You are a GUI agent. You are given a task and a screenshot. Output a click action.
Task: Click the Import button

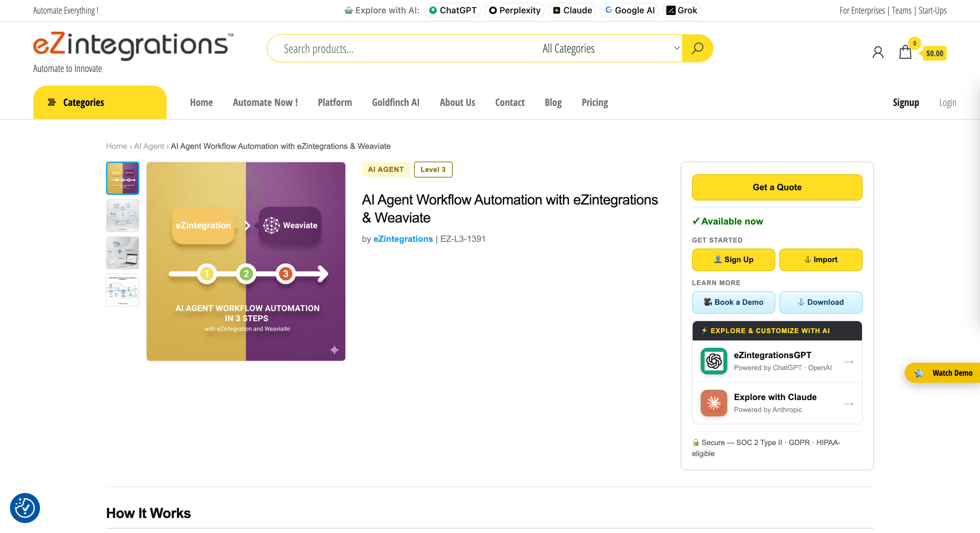point(821,260)
